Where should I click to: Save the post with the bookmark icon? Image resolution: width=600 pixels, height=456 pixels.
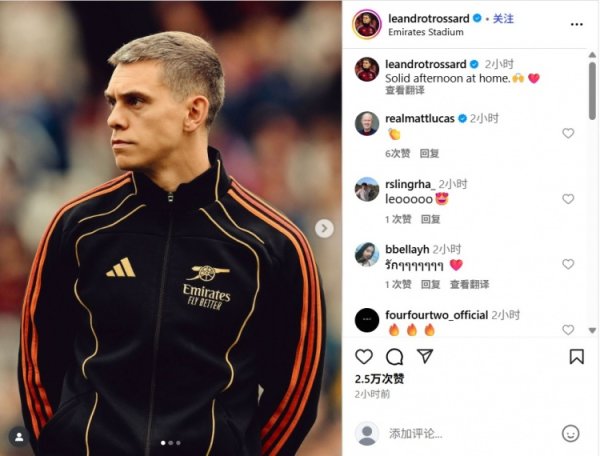(x=577, y=357)
